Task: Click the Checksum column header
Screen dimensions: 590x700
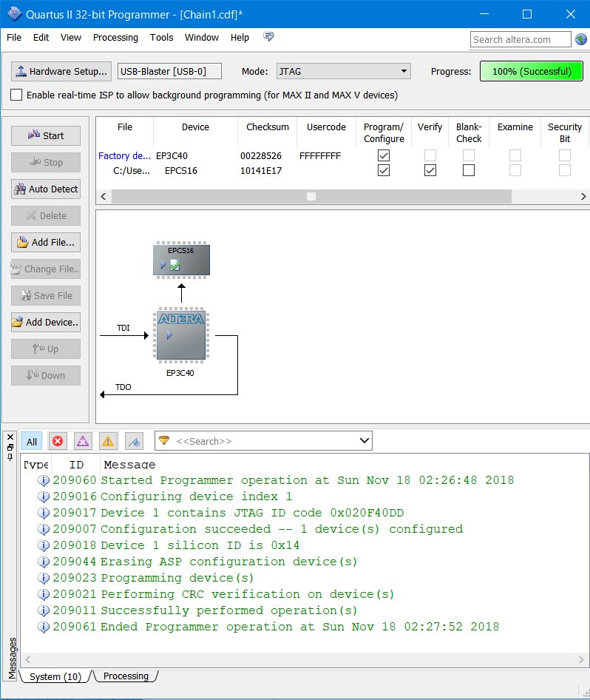Action: 268,127
